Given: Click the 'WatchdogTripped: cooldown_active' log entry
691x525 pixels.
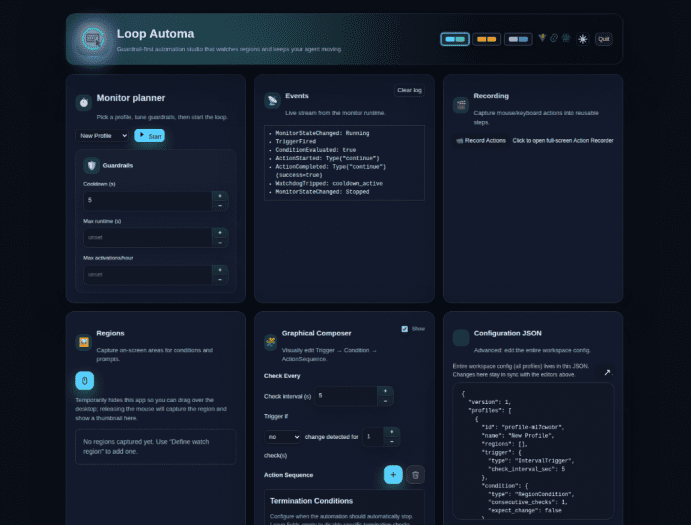Looking at the screenshot, I should [x=329, y=183].
